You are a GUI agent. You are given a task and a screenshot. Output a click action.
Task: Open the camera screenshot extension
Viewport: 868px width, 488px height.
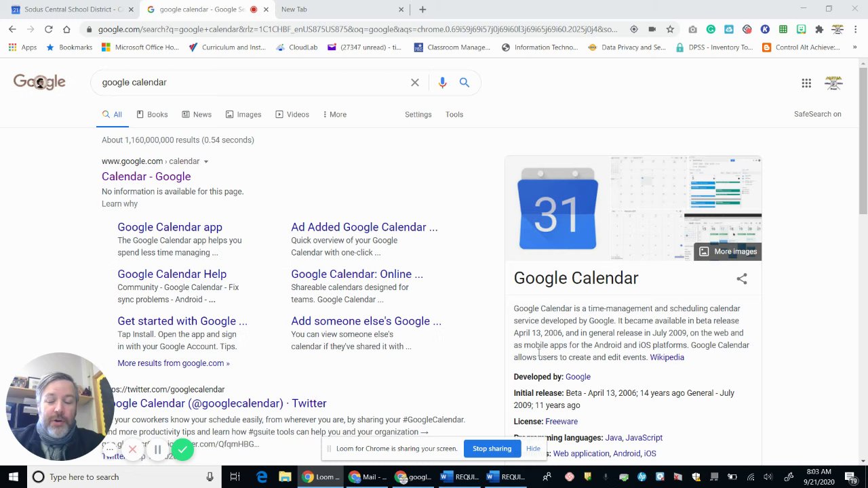coord(692,29)
